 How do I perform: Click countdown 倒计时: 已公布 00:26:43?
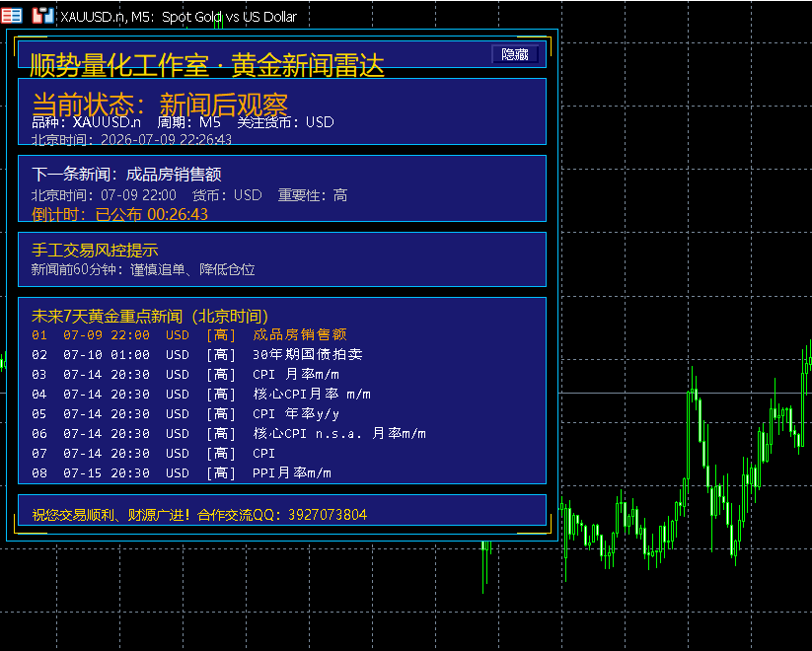point(119,214)
